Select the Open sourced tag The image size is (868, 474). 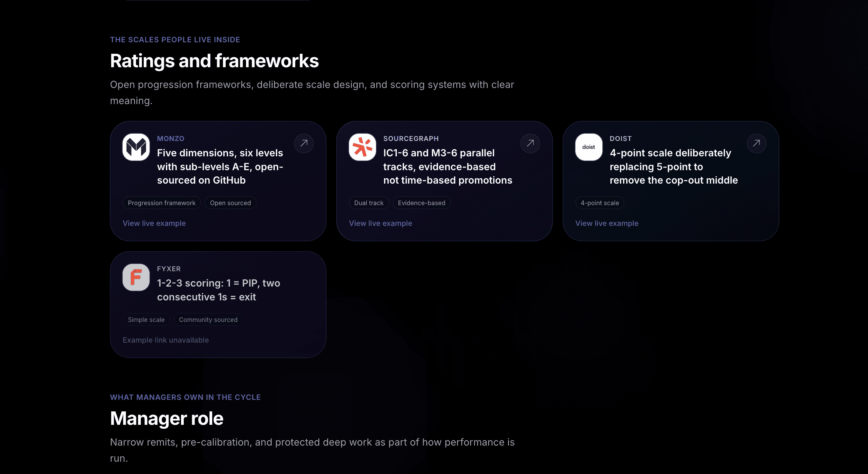pos(230,203)
